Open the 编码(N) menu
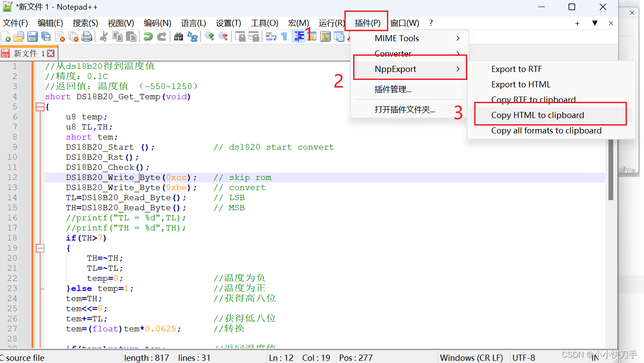This screenshot has height=363, width=644. pyautogui.click(x=157, y=23)
